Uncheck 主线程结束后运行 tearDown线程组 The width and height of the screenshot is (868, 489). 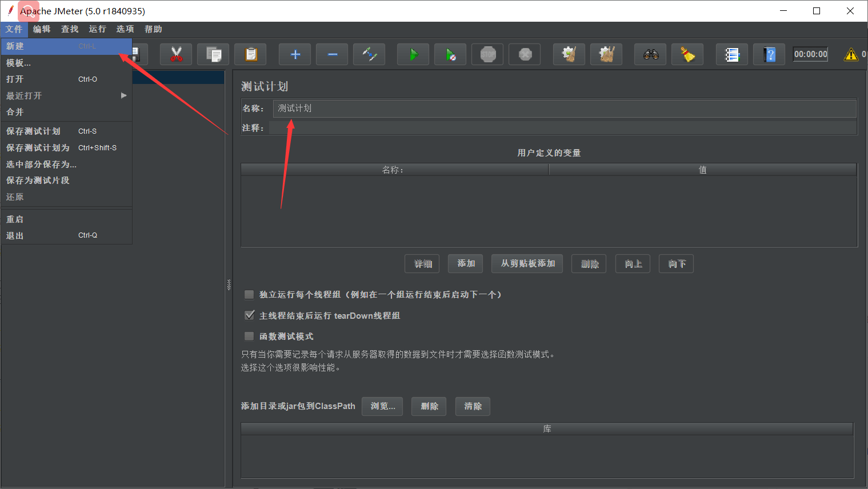click(x=249, y=315)
